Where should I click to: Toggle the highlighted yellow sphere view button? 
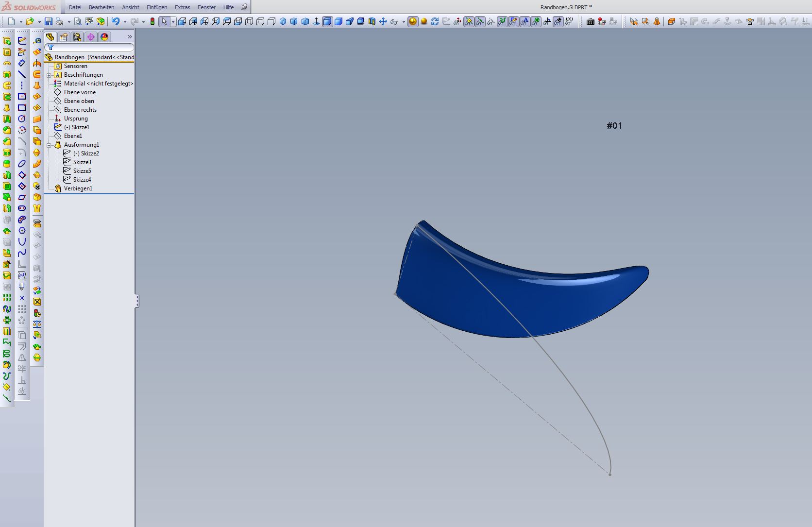(412, 21)
